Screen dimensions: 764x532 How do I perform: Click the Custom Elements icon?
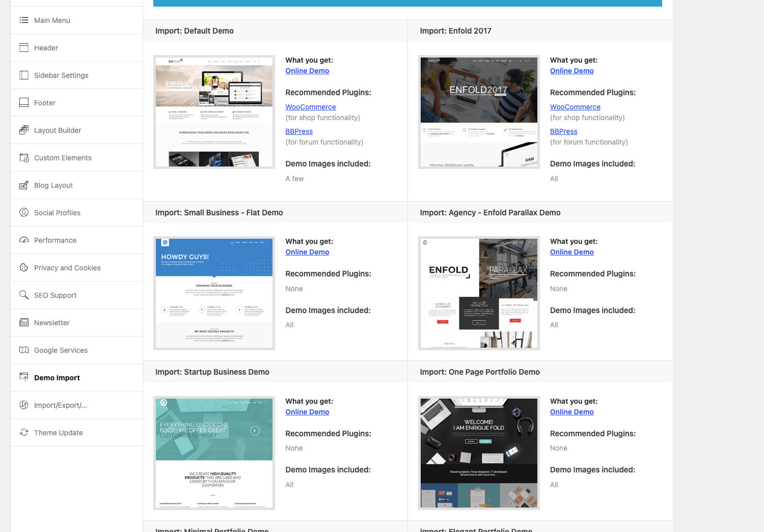[24, 158]
